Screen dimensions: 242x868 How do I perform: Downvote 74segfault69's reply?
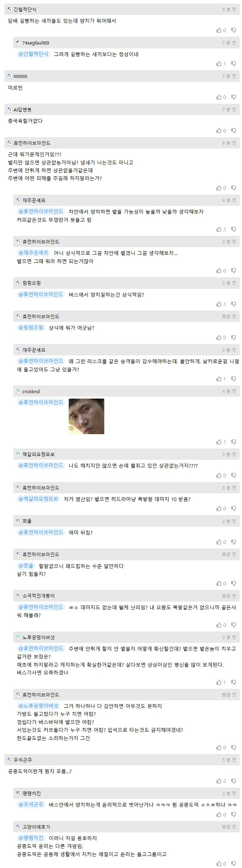(x=234, y=63)
